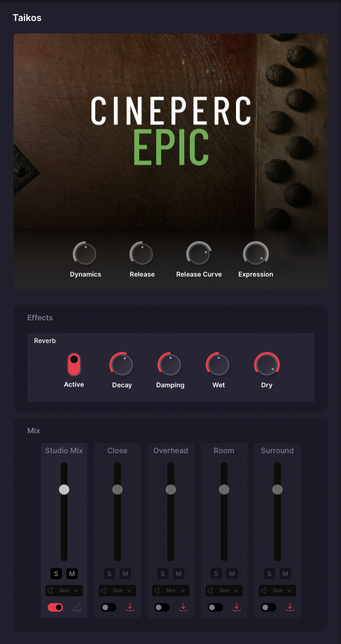Viewport: 341px width, 644px height.
Task: Click the download icon under Overhead channel
Action: coord(183,607)
